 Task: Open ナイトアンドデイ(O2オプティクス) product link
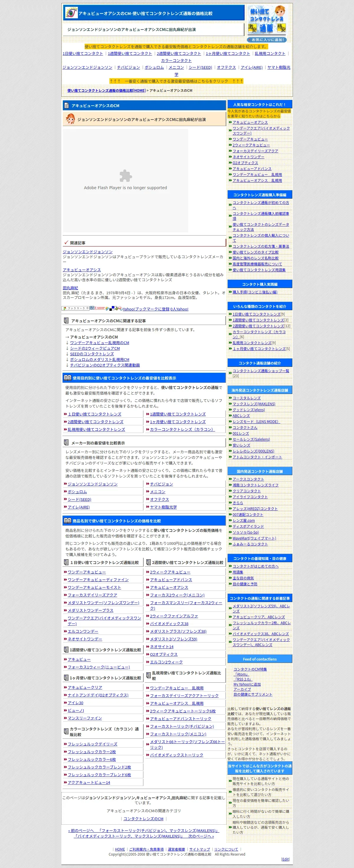[x=98, y=695]
